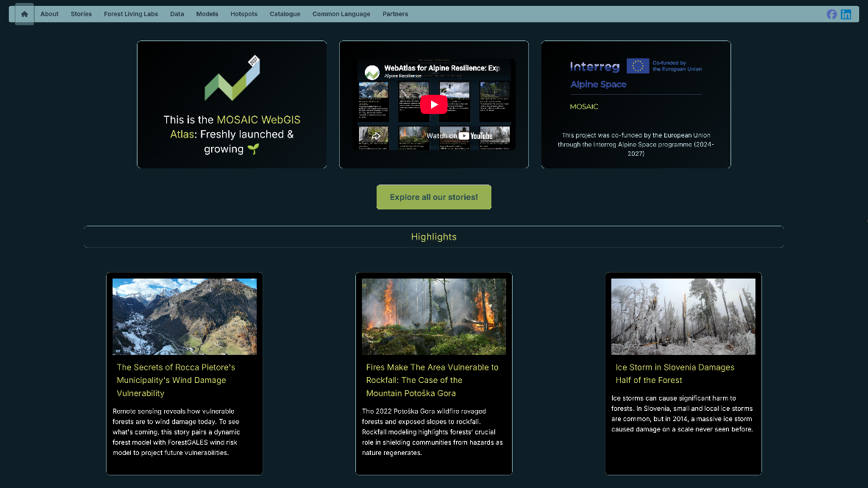Viewport: 868px width, 488px height.
Task: Click the forest fire thumbnail image
Action: point(433,317)
